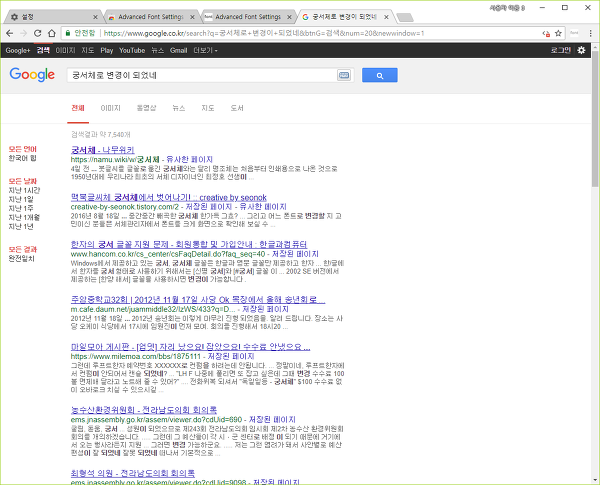
Task: Open 농수산환경위원회 전라남도의회 회의록 result
Action: tap(144, 410)
